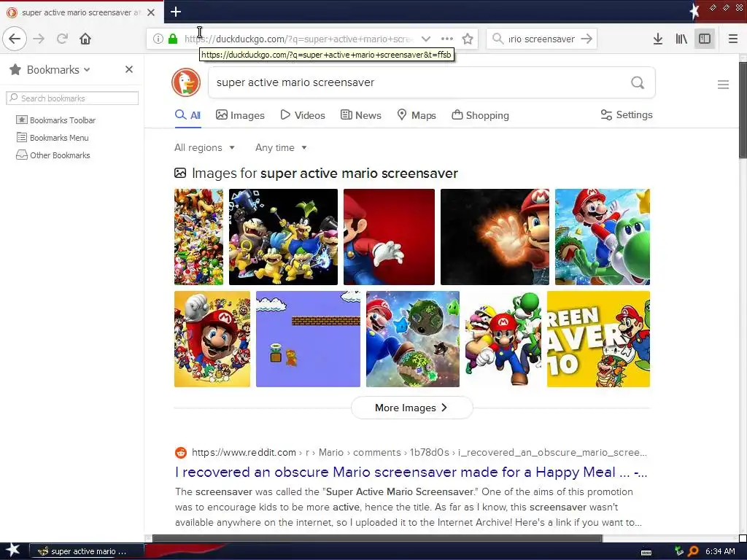Close the Bookmarks sidebar
The height and width of the screenshot is (560, 747).
tap(128, 69)
